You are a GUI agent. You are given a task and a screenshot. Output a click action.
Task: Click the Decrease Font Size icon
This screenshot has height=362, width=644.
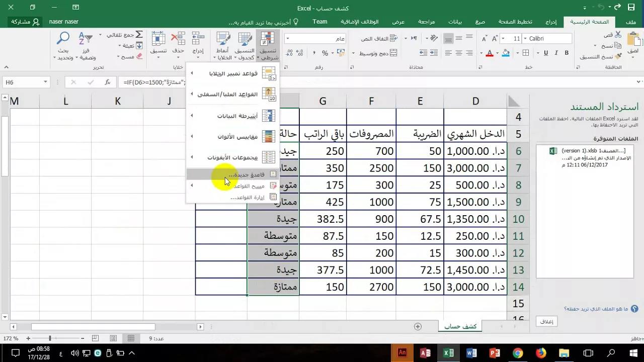click(x=484, y=39)
